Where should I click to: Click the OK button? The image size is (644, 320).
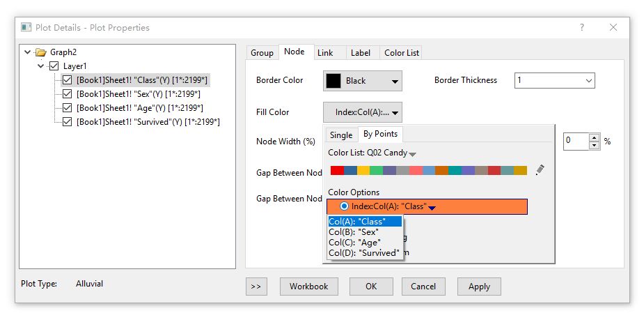(x=371, y=287)
